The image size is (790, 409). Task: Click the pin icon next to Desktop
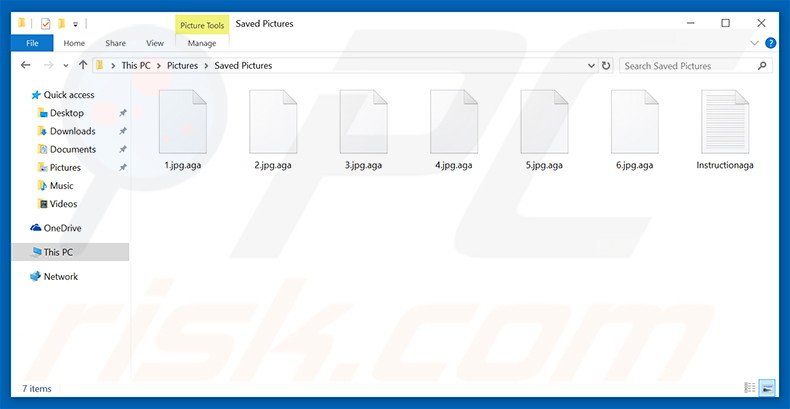122,113
